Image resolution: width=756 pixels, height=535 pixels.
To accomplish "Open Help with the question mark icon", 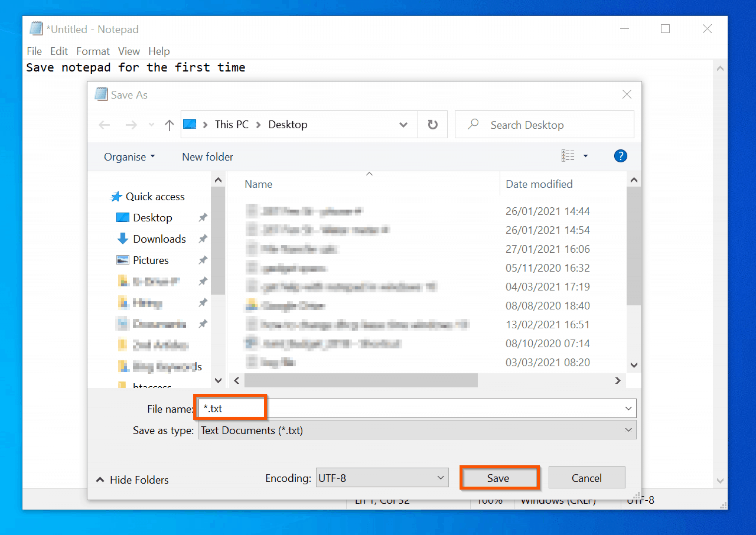I will [x=621, y=156].
